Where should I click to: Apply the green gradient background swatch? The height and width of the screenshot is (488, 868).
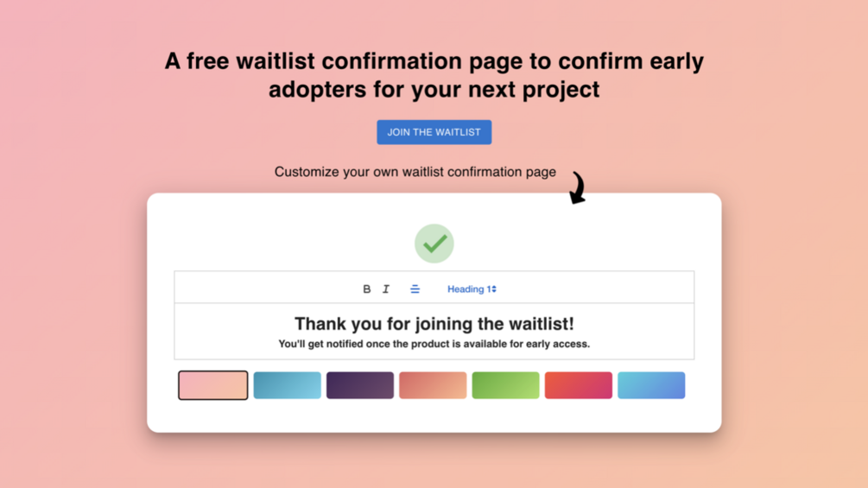[x=505, y=385]
